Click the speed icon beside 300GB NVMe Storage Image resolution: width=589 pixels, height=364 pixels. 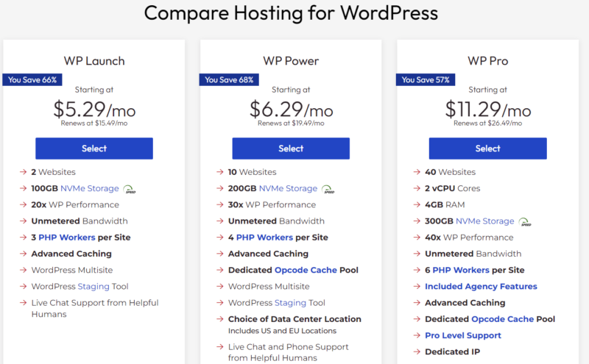coord(525,221)
